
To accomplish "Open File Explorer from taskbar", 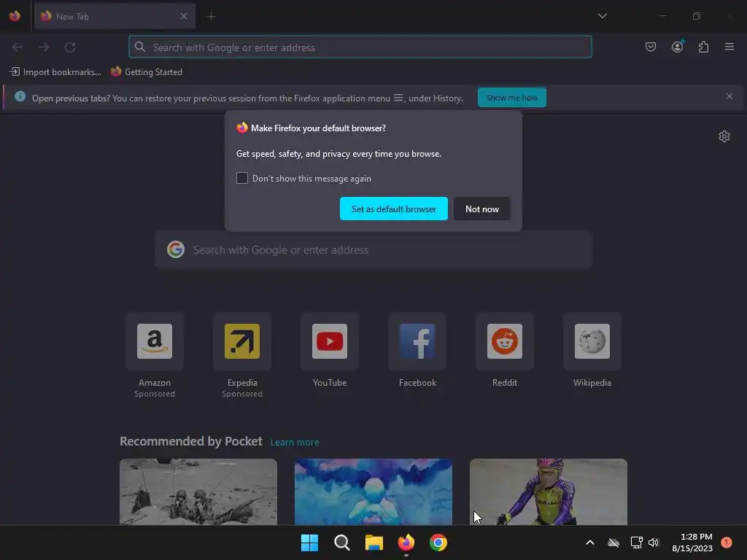I will tap(374, 542).
